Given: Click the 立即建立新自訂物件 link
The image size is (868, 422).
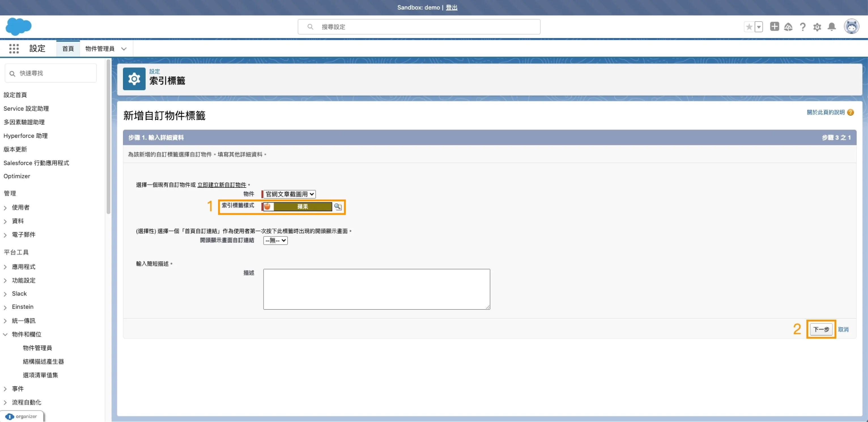Looking at the screenshot, I should point(222,185).
